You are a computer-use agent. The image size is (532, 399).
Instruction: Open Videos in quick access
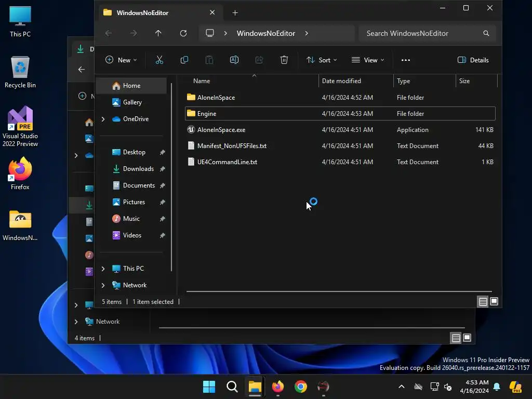pos(132,235)
